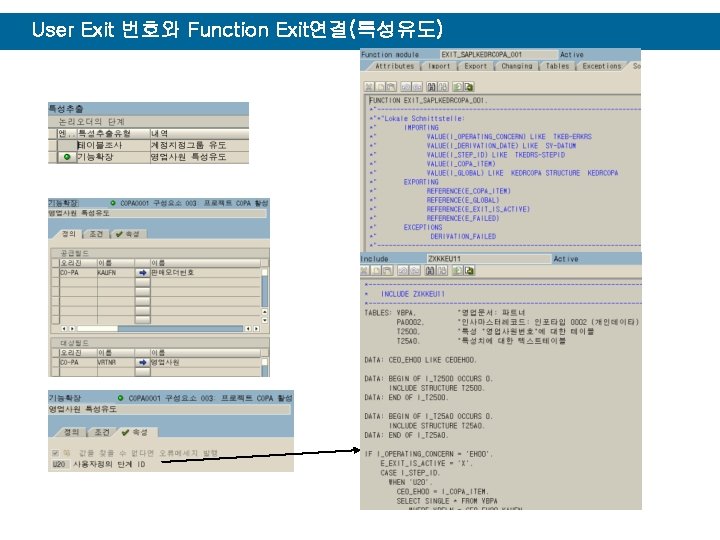Click the Redo icon in the Include ZXKKEU11 toolbar

pyautogui.click(x=415, y=271)
